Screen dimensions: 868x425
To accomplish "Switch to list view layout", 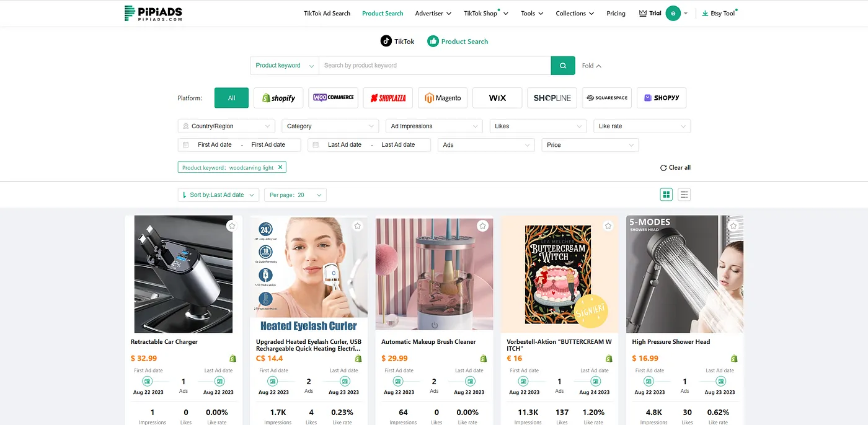I will click(684, 195).
